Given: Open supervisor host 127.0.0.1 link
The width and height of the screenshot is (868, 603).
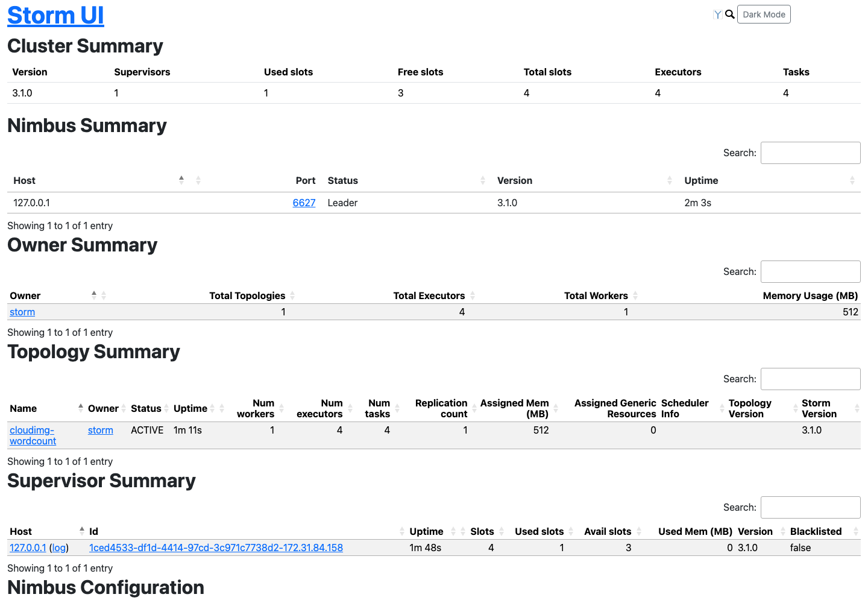Looking at the screenshot, I should pos(28,548).
